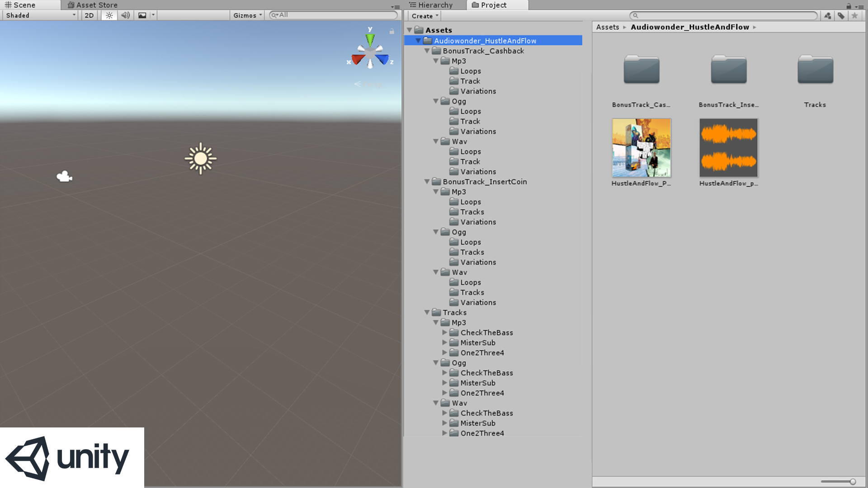Toggle scene lighting sun icon in toolbar

pyautogui.click(x=109, y=15)
